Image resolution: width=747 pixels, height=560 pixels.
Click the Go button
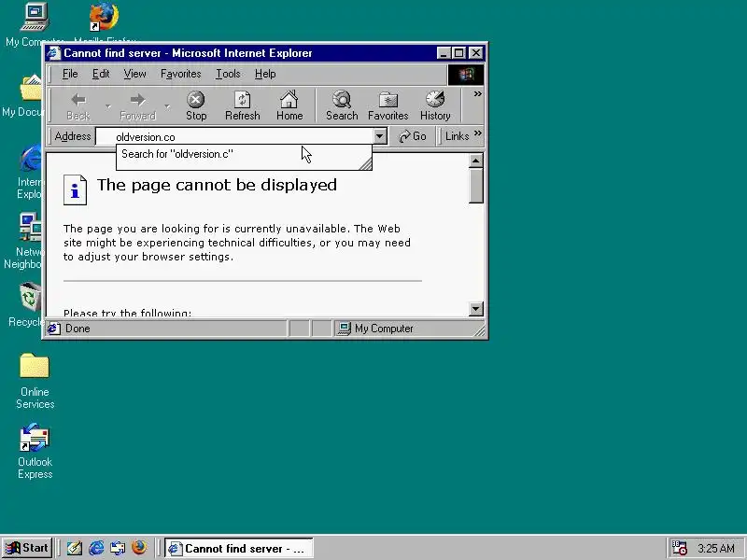point(413,136)
